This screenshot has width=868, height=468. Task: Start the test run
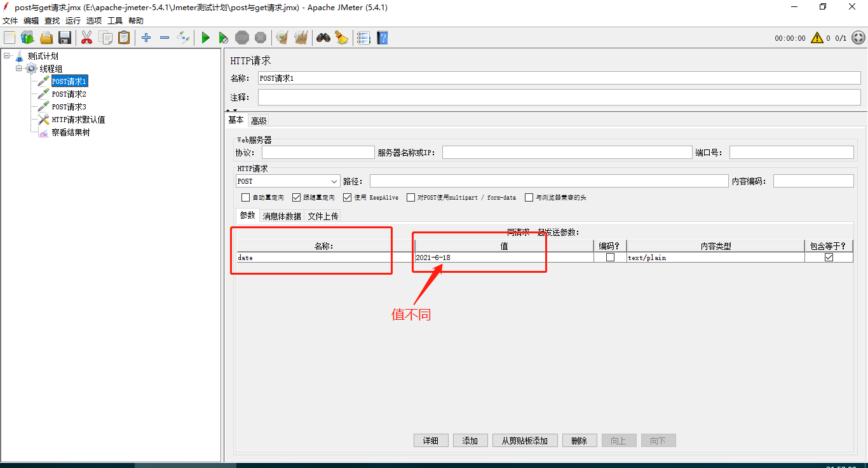pyautogui.click(x=205, y=38)
